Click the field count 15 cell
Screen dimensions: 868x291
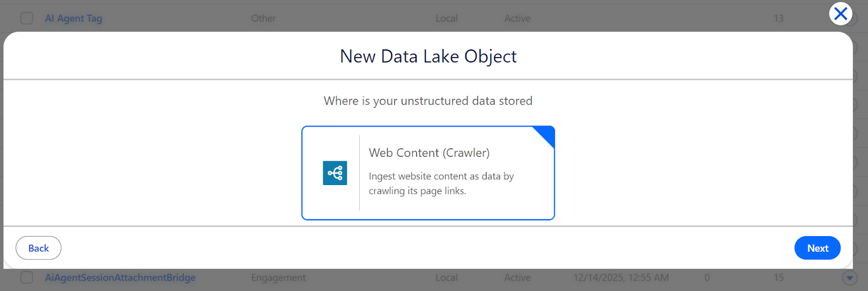point(778,278)
